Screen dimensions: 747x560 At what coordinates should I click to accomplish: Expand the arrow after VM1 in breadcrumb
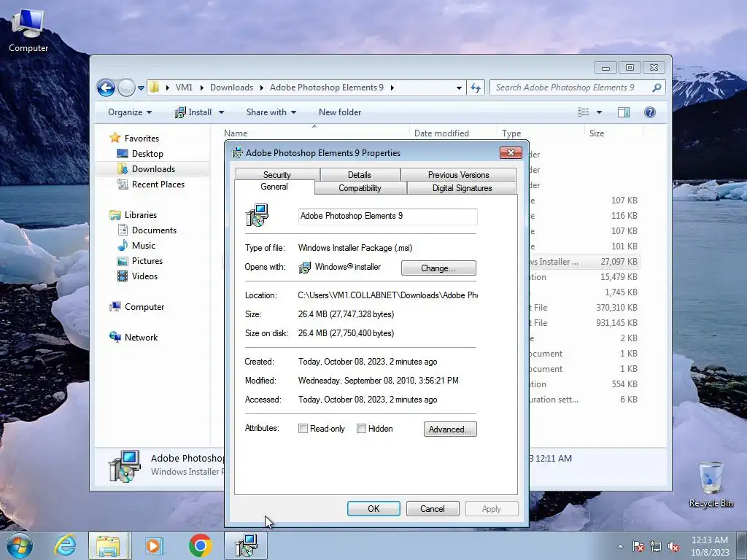tap(202, 87)
